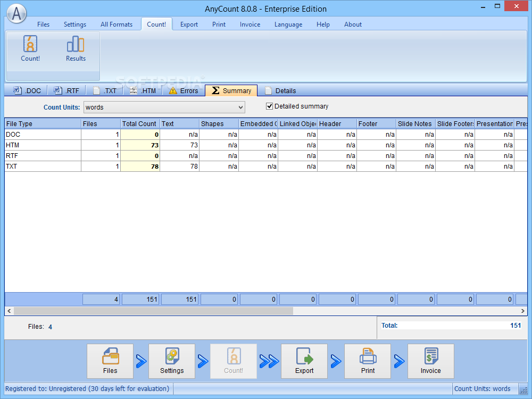Click the sigma icon on Summary tab

pos(215,90)
